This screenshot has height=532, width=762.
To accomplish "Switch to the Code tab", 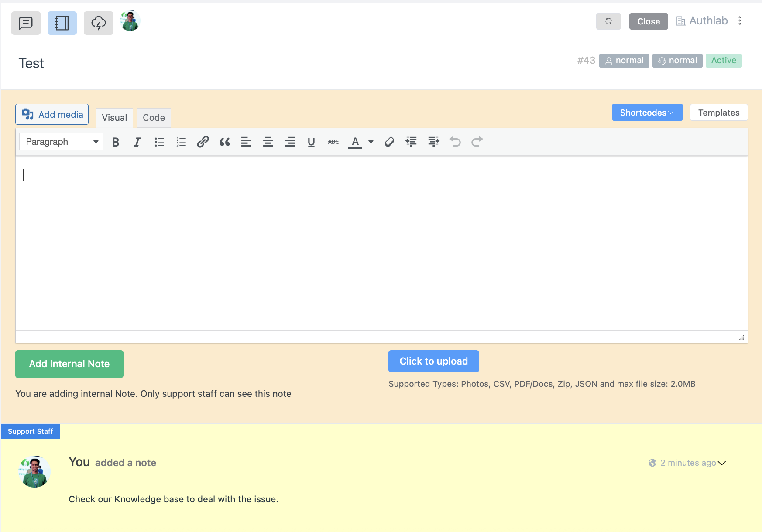I will tap(154, 118).
